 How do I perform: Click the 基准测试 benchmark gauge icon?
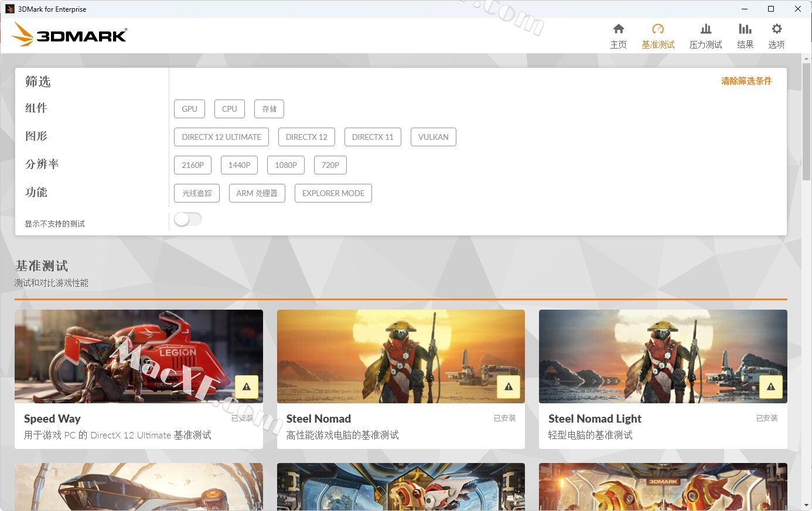pos(657,29)
